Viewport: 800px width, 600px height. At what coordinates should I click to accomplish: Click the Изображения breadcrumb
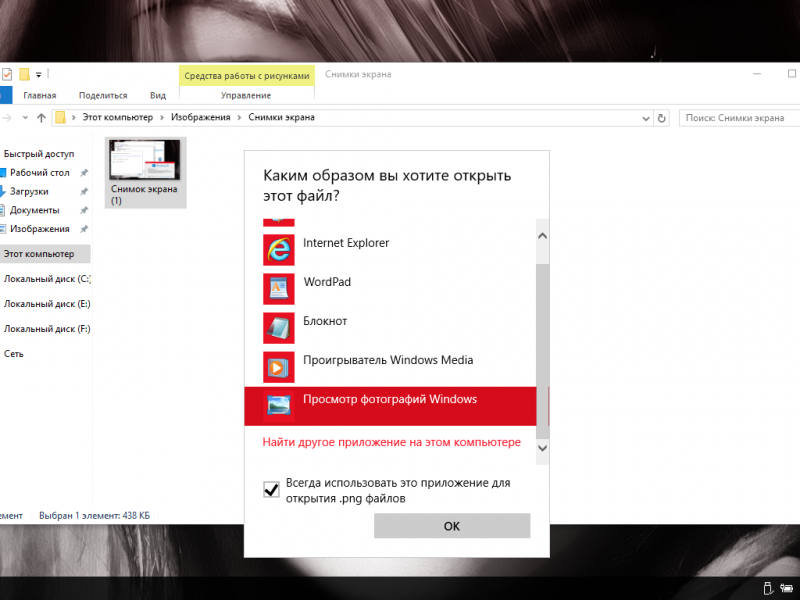[201, 117]
